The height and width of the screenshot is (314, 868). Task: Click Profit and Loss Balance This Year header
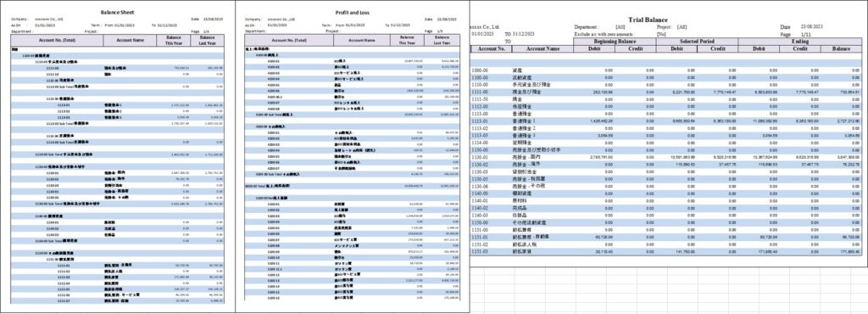pyautogui.click(x=410, y=41)
